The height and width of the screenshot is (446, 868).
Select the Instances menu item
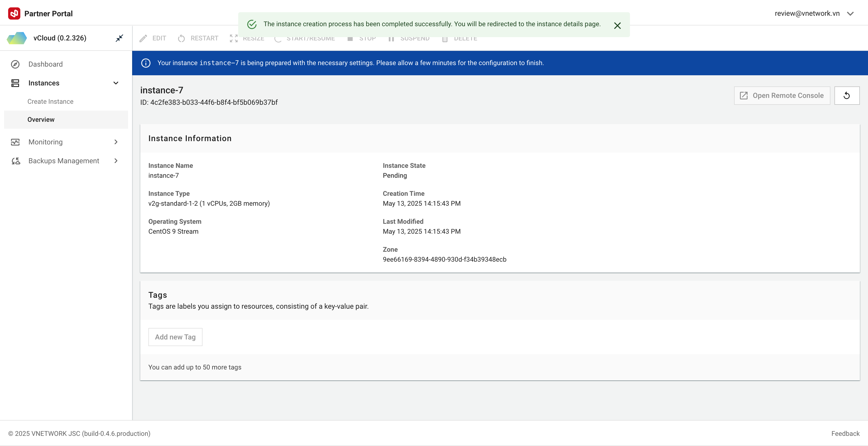pos(66,83)
